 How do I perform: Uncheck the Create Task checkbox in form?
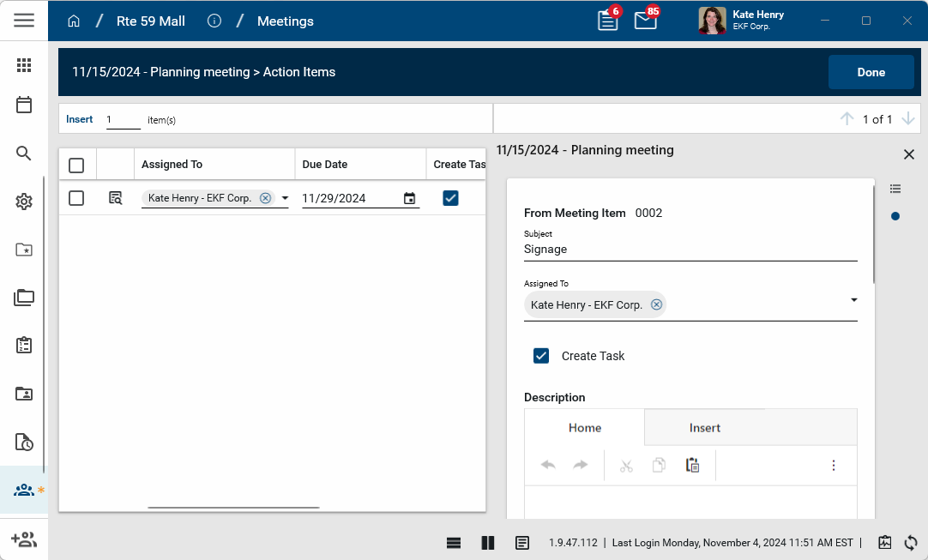coord(541,356)
